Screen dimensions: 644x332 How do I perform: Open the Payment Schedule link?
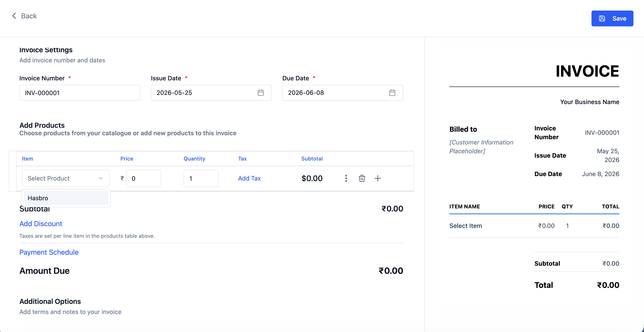coord(49,252)
